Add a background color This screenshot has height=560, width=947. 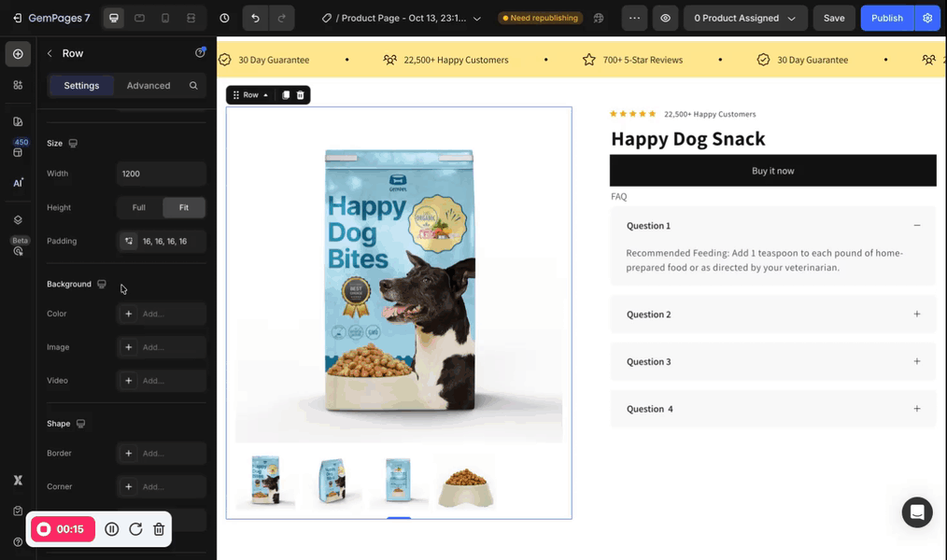[161, 314]
